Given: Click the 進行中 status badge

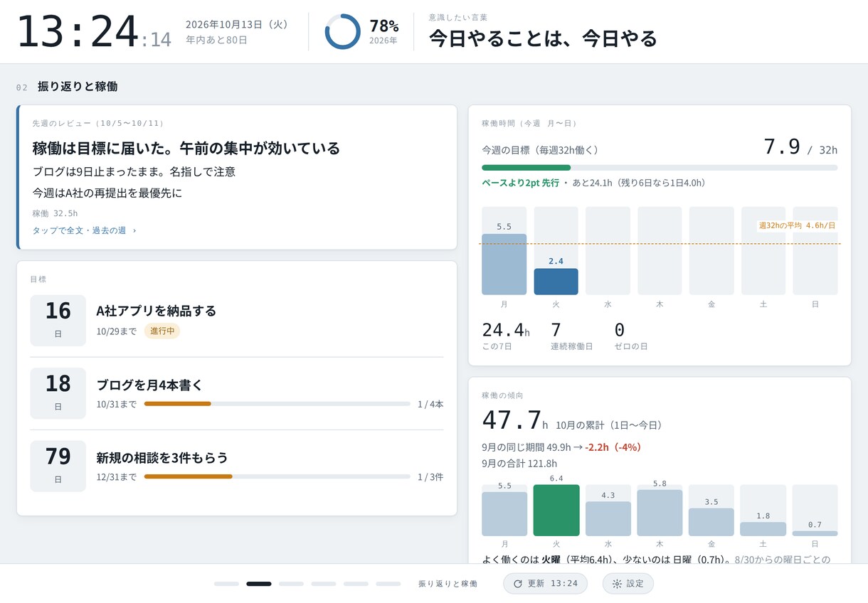Looking at the screenshot, I should (162, 331).
